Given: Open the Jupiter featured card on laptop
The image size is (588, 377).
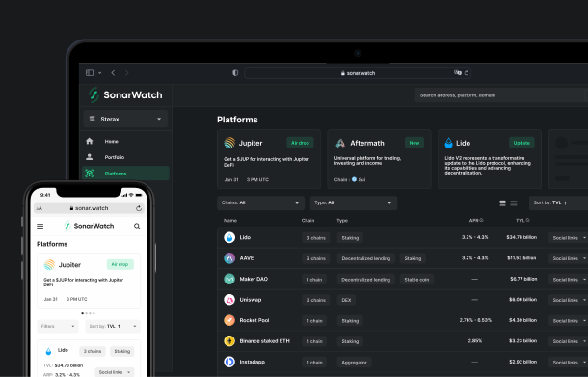Looking at the screenshot, I should tap(269, 159).
